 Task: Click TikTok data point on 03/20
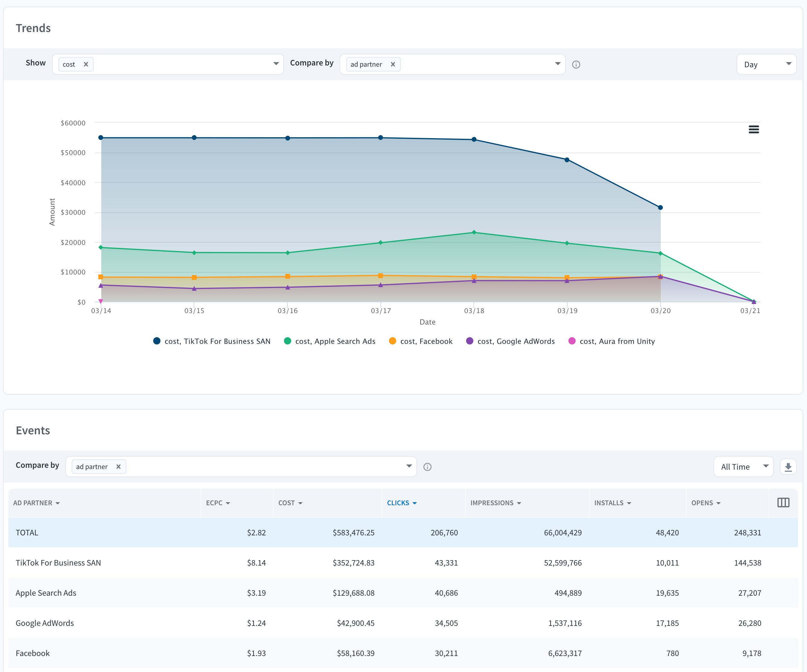click(x=660, y=208)
